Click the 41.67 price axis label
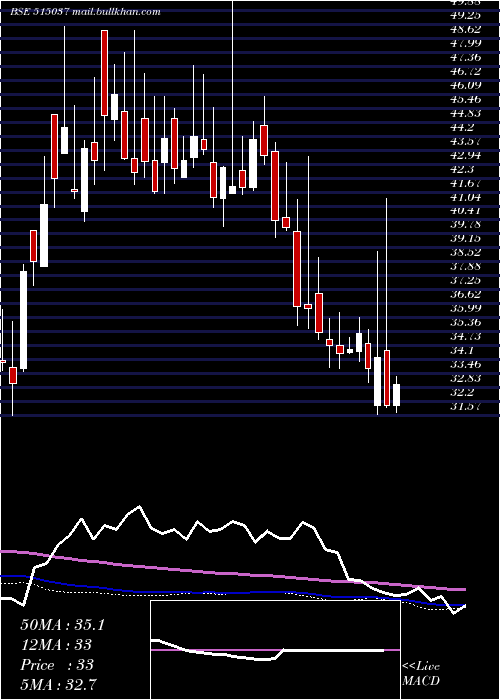This screenshot has height=700, width=500. 465,183
